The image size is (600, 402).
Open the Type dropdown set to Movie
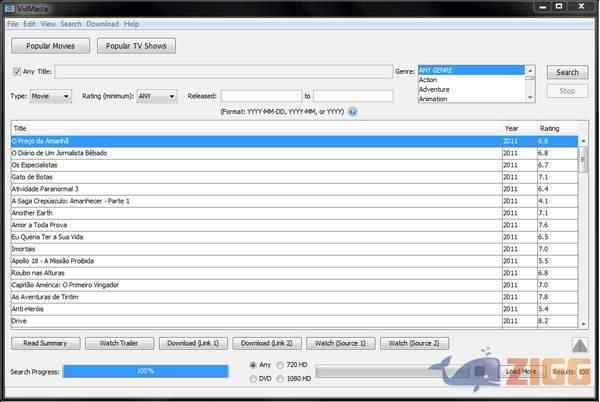(x=51, y=96)
